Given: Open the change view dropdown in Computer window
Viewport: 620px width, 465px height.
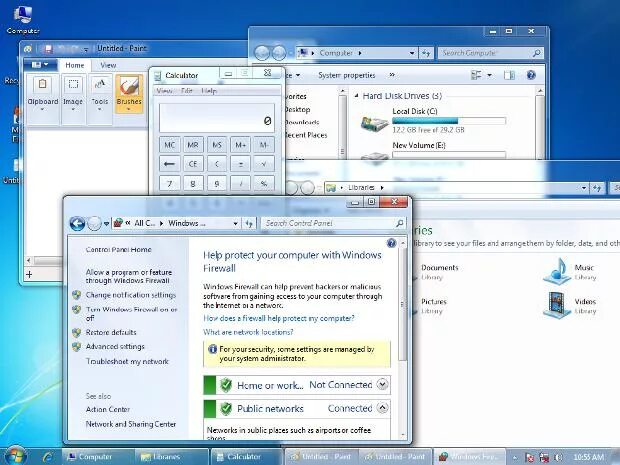Looking at the screenshot, I should pos(490,75).
